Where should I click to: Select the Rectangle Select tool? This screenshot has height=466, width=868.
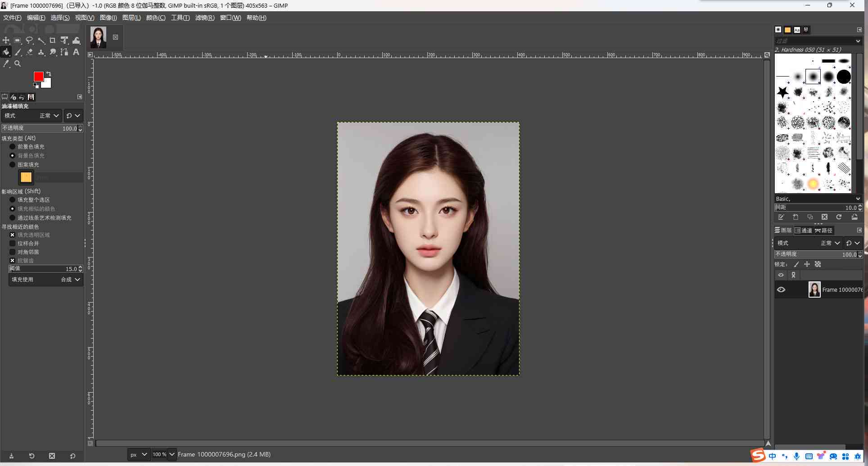[x=18, y=41]
